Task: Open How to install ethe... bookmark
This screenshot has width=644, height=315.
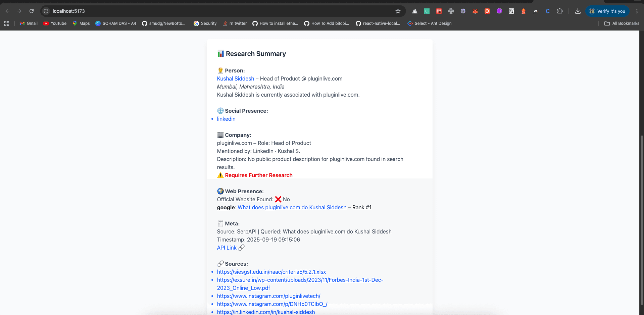Action: click(275, 23)
